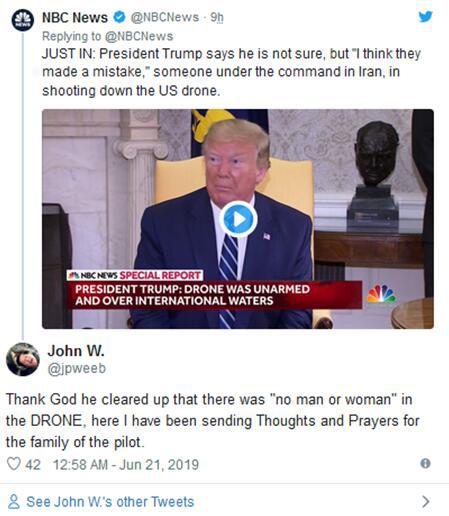Open the tweet info icon
The height and width of the screenshot is (516, 449).
coord(425,463)
